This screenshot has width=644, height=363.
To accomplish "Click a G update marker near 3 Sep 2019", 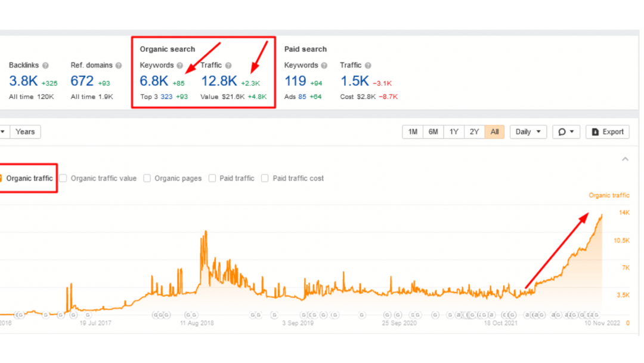I will click(274, 315).
